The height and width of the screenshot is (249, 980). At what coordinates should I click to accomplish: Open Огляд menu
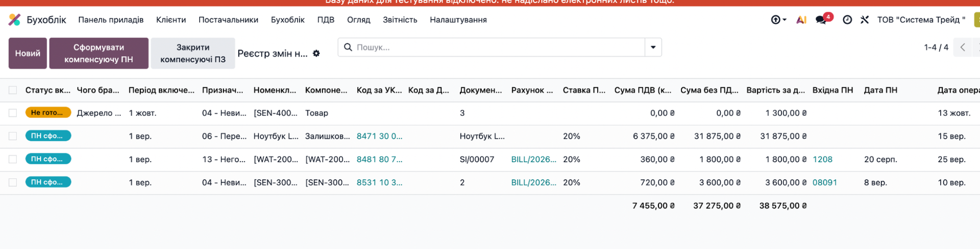(x=358, y=20)
